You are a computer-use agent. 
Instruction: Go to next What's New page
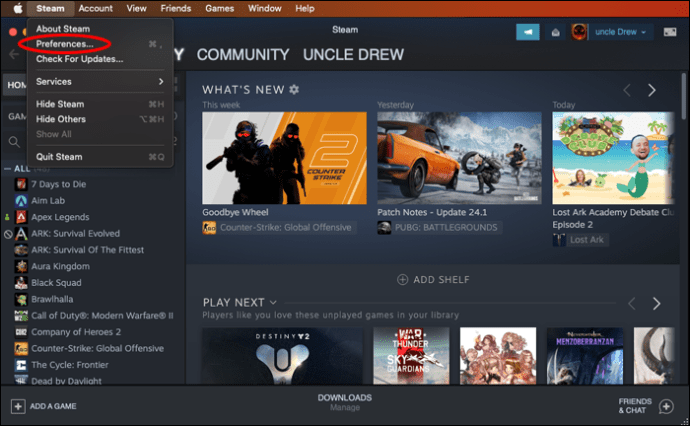click(x=652, y=90)
